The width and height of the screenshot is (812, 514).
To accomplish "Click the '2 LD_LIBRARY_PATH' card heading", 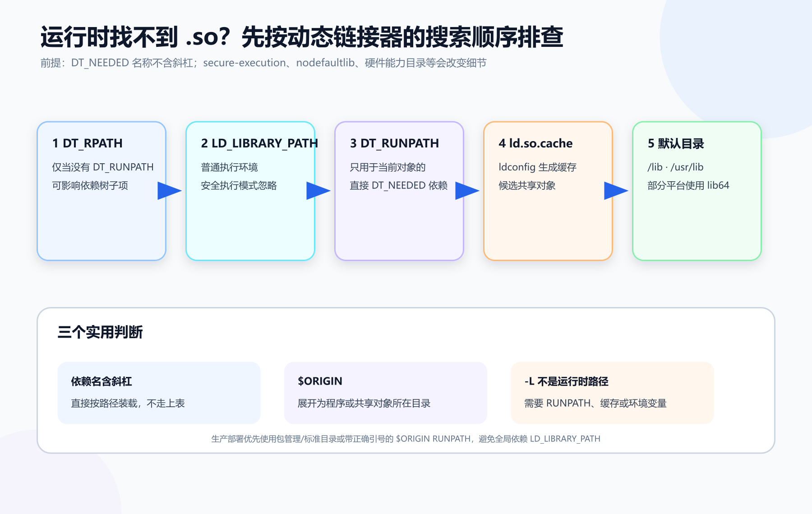I will [259, 143].
